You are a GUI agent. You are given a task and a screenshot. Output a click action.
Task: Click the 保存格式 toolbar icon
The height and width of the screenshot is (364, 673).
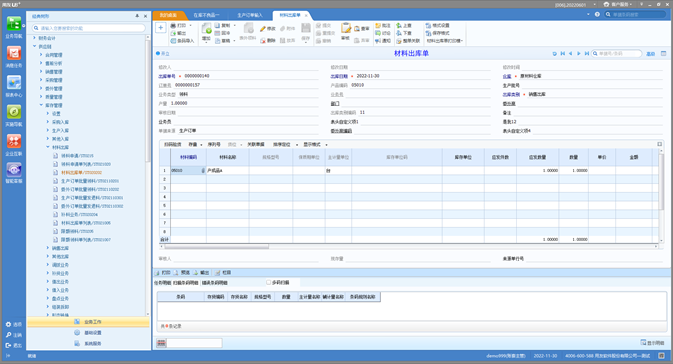point(428,33)
